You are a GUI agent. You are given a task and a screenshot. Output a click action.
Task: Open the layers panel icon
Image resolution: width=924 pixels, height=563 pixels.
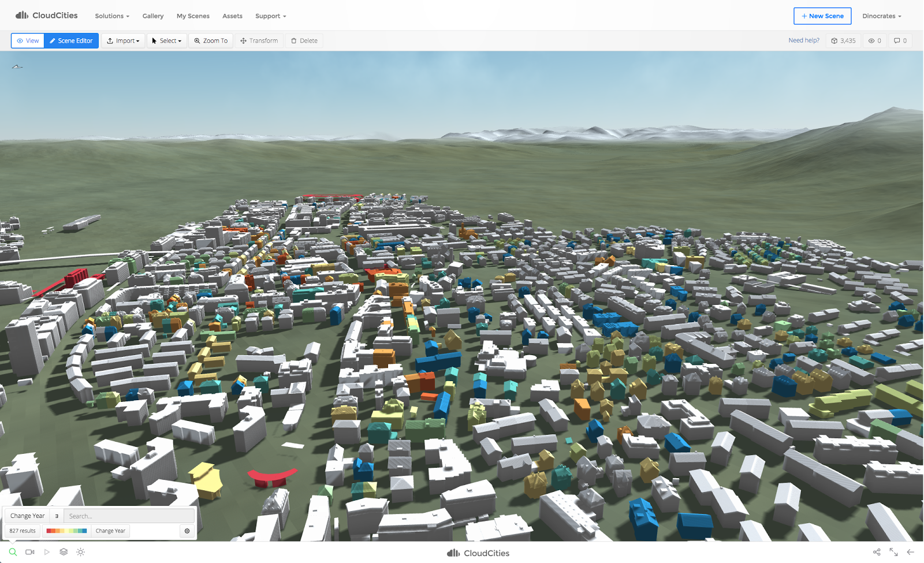[64, 552]
